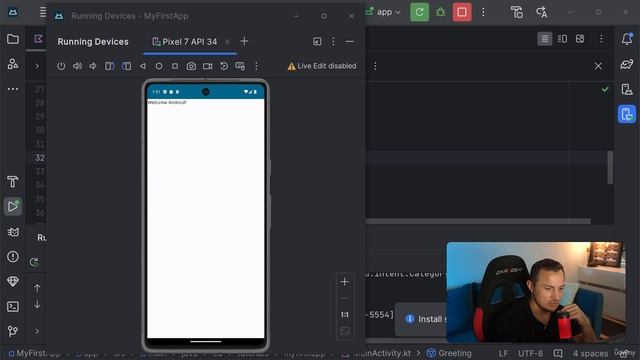Open Running Devices panel options menu
The width and height of the screenshot is (640, 360).
pos(333,42)
